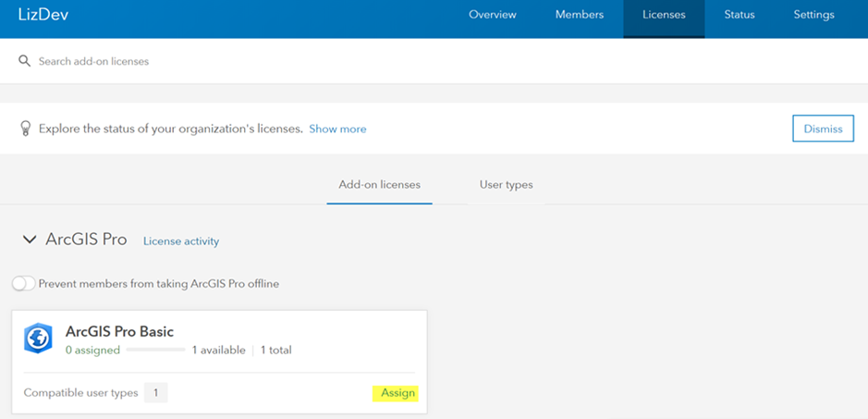Click the ArcGIS Pro Basic title
Screen dimensions: 868x419
pos(119,331)
